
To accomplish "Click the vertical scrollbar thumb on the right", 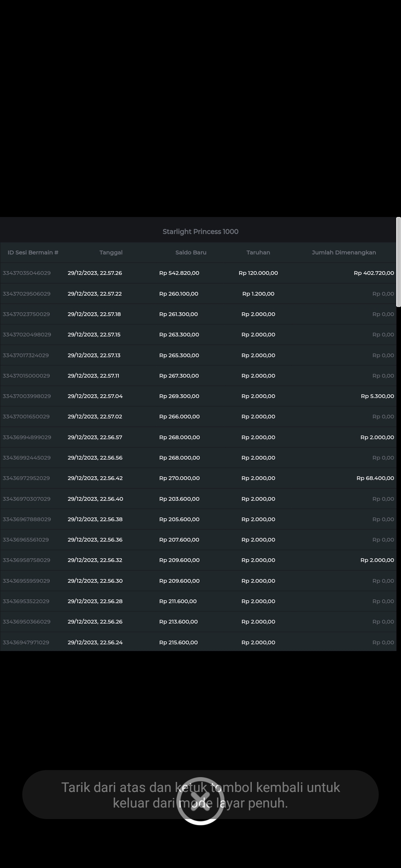I will coord(398,262).
